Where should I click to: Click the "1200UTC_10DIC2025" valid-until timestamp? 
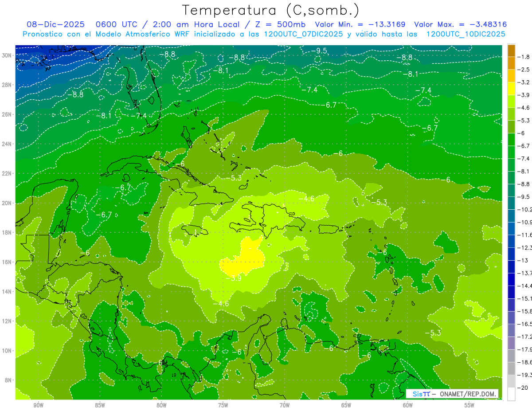tap(465, 34)
